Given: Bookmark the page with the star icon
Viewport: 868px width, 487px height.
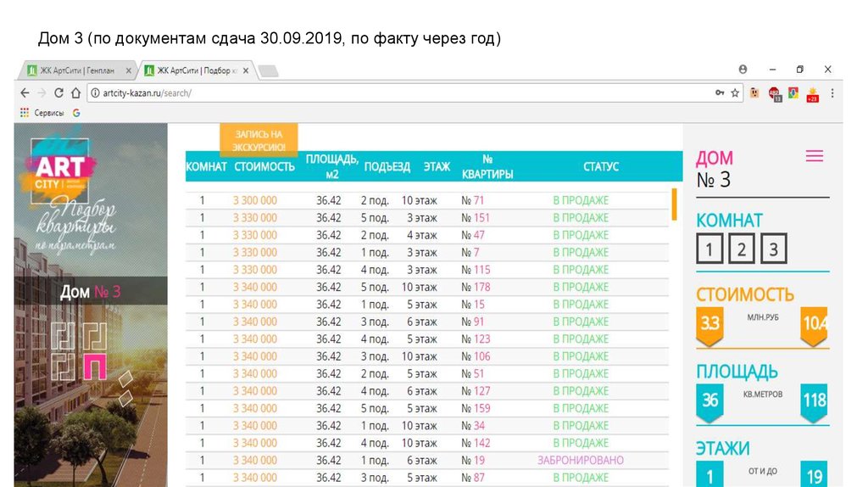Looking at the screenshot, I should (x=735, y=93).
